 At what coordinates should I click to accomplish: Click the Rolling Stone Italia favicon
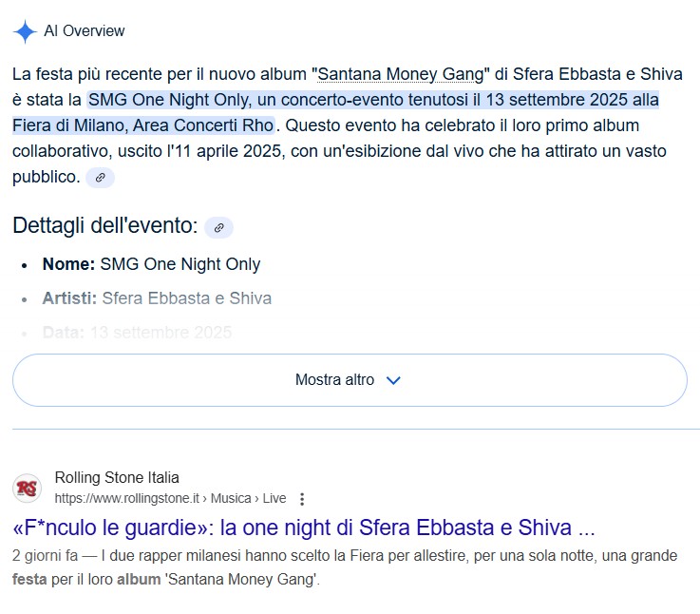(27, 489)
